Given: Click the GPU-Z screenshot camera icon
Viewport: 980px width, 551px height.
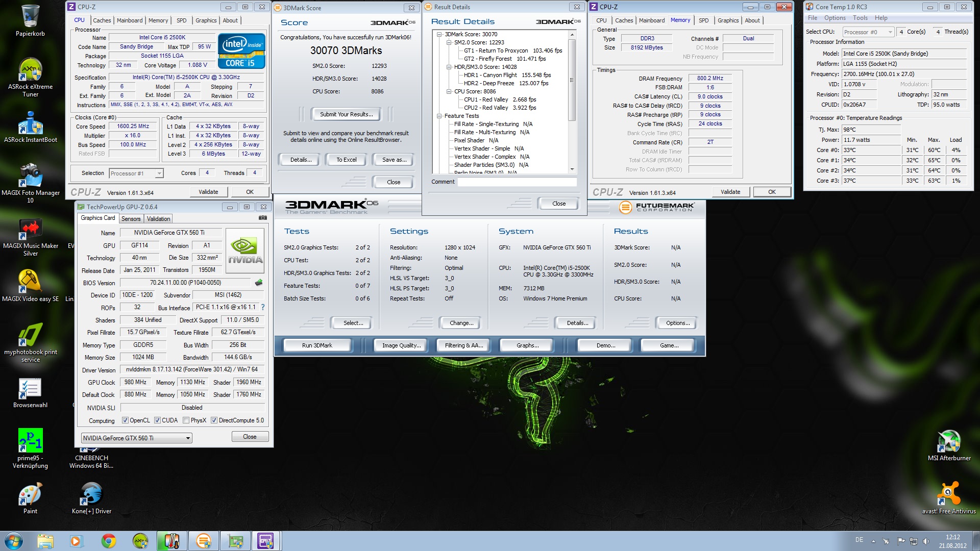Looking at the screenshot, I should 262,218.
